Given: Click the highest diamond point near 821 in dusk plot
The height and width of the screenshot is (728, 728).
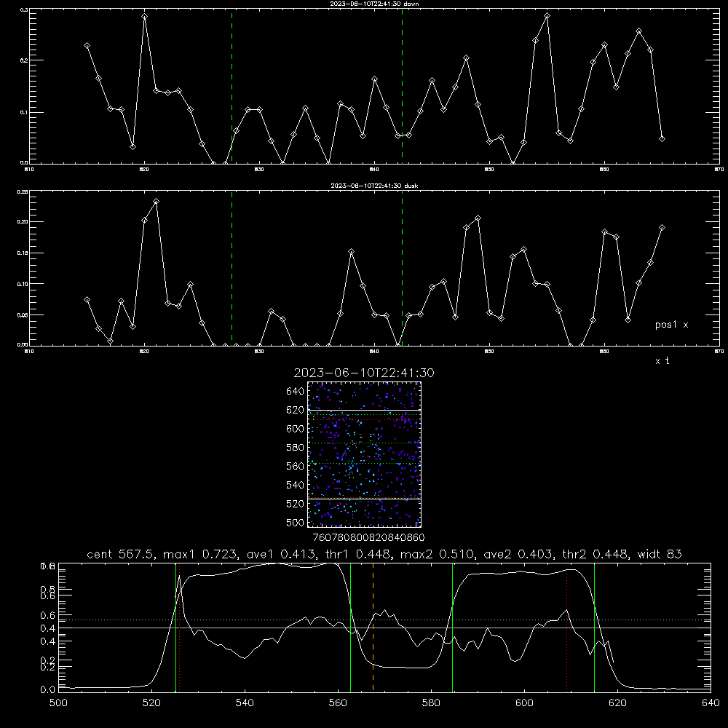Looking at the screenshot, I should pos(156,201).
